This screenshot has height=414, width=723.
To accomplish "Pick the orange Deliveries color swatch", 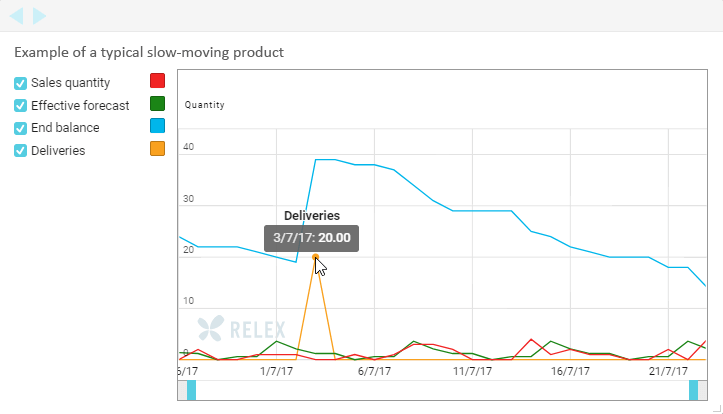I will pos(157,149).
